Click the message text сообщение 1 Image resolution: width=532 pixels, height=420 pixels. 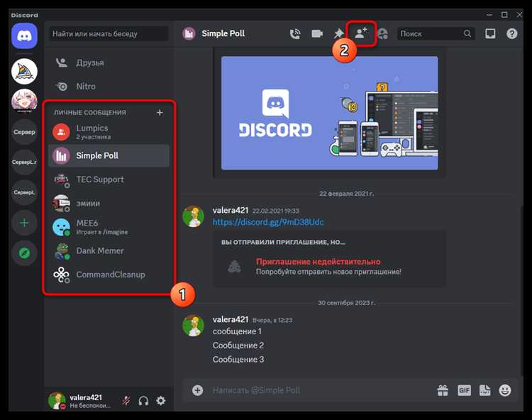coord(237,331)
